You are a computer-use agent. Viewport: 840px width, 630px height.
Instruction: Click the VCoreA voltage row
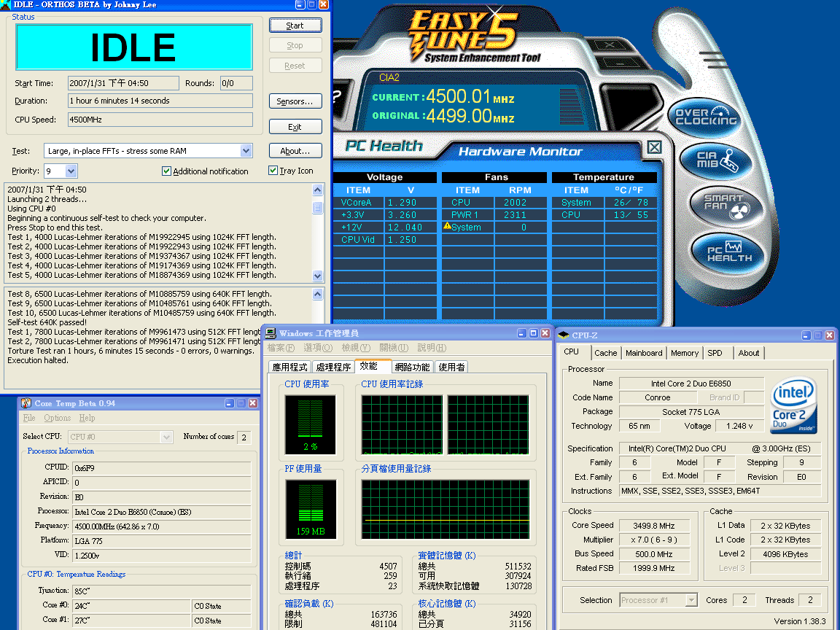[x=385, y=203]
